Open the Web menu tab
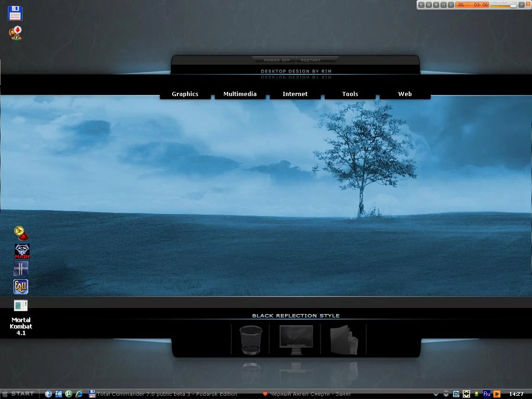Image resolution: width=532 pixels, height=399 pixels. click(x=405, y=94)
